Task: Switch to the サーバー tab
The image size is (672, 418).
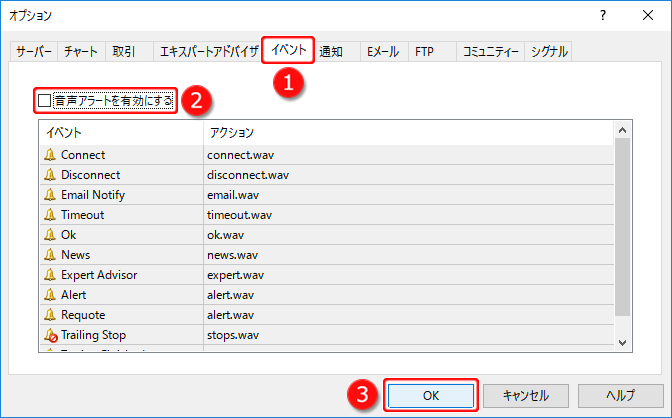Action: (x=34, y=52)
